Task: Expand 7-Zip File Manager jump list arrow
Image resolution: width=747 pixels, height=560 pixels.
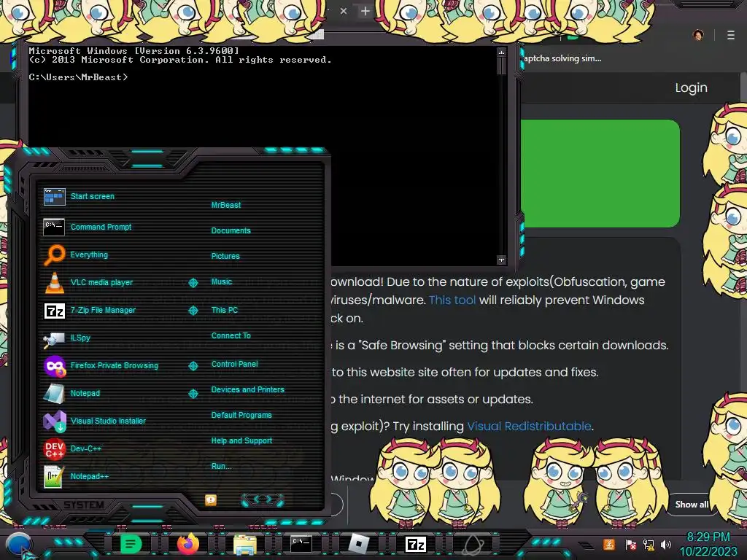Action: tap(193, 311)
